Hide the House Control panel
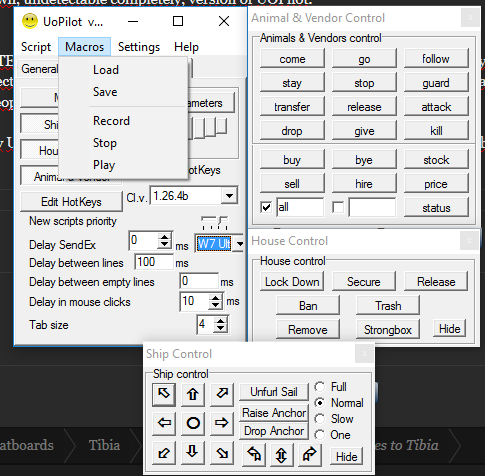This screenshot has width=485, height=476. click(450, 329)
